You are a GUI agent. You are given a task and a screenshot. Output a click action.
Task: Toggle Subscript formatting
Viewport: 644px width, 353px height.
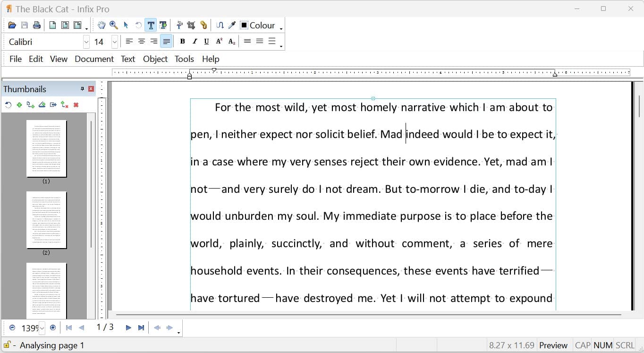[x=231, y=42]
